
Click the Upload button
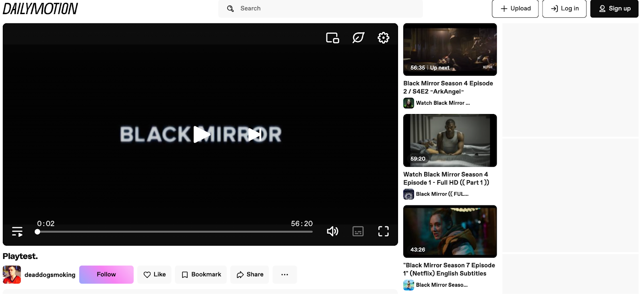[515, 8]
